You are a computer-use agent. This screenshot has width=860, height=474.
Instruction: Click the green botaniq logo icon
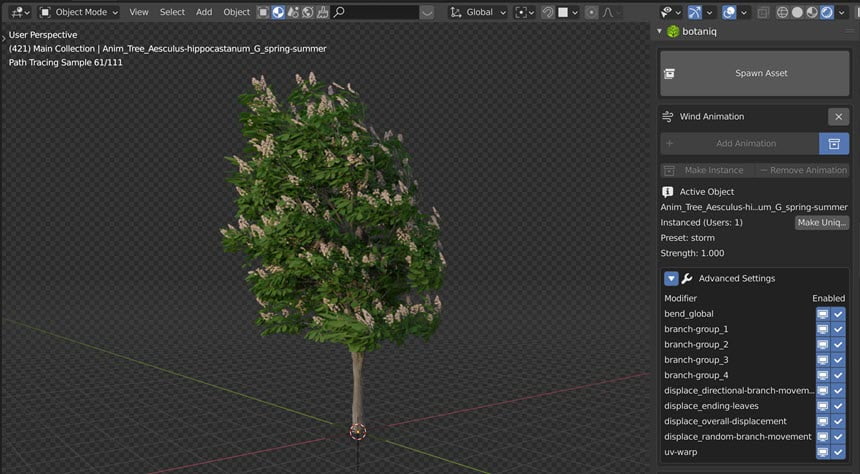click(x=672, y=31)
